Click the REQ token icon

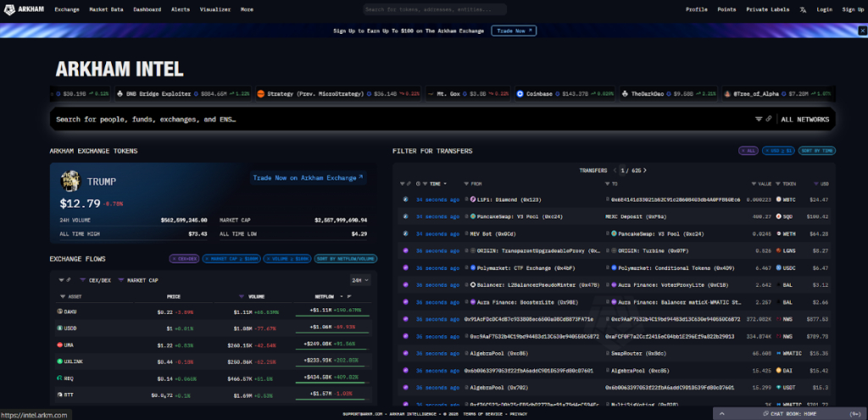pos(60,378)
